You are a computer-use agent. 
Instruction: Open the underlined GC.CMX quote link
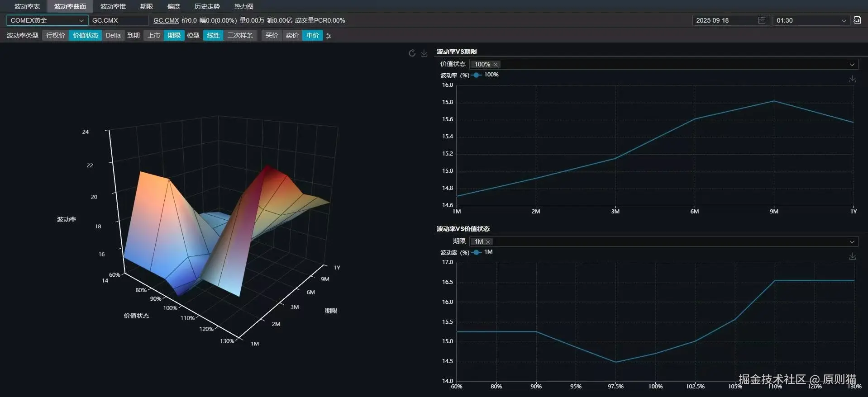(166, 20)
